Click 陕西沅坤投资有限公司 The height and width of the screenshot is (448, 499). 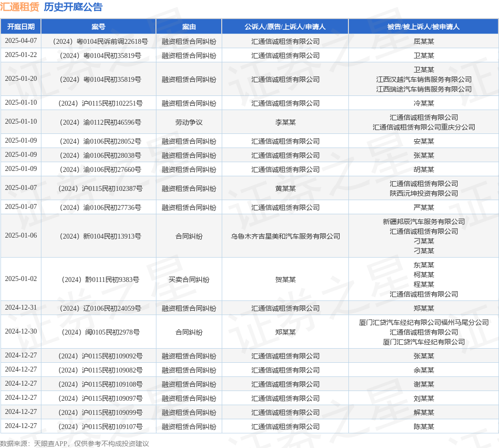[x=424, y=193]
